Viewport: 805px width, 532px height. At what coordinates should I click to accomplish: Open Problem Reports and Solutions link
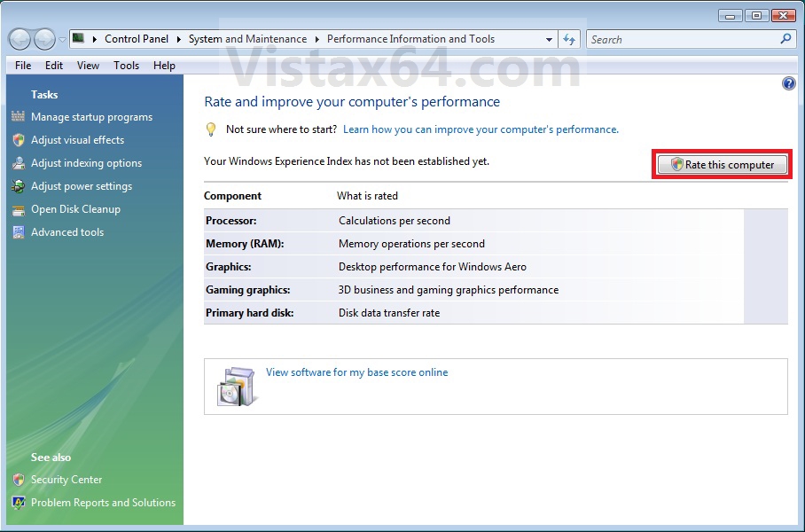pos(103,503)
